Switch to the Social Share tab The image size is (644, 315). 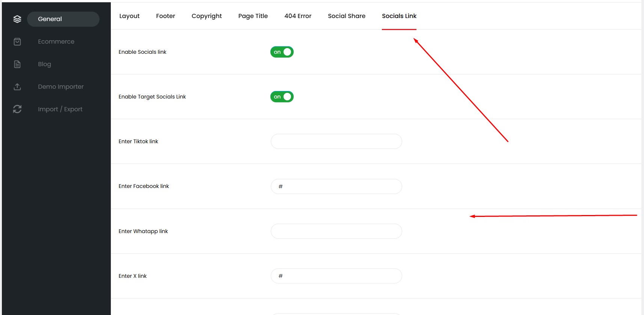click(x=346, y=16)
